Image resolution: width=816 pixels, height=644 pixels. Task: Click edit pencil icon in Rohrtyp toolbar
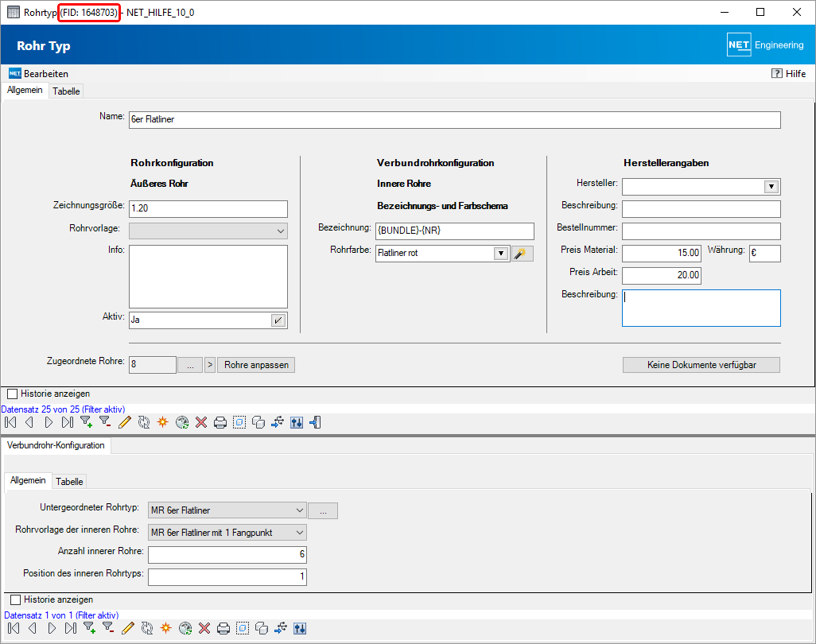pyautogui.click(x=124, y=422)
